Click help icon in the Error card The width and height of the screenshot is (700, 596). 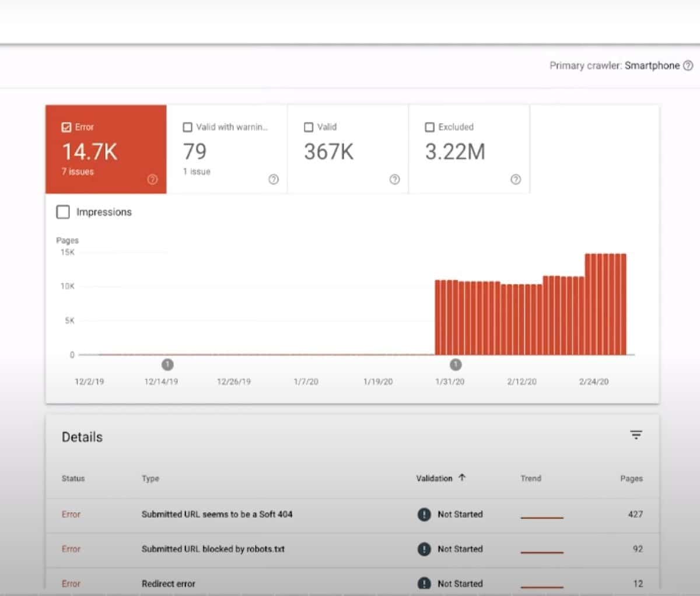click(152, 180)
